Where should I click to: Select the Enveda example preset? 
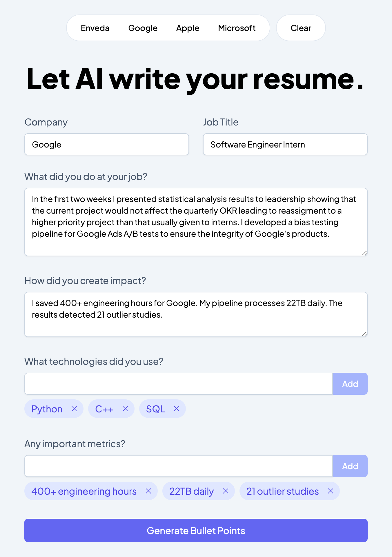click(x=95, y=28)
